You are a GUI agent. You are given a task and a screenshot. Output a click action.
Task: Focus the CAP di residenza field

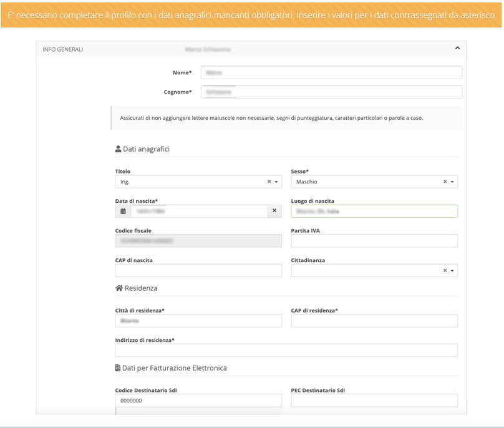coord(374,321)
